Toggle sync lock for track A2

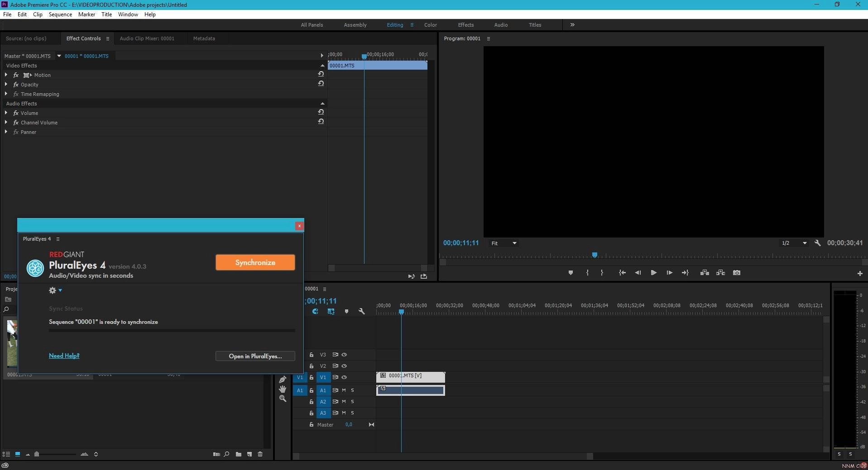click(x=335, y=401)
